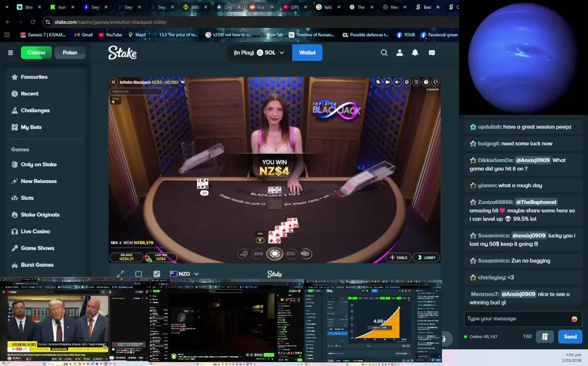Image resolution: width=588 pixels, height=366 pixels.
Task: Show notifications bell
Action: click(x=415, y=53)
